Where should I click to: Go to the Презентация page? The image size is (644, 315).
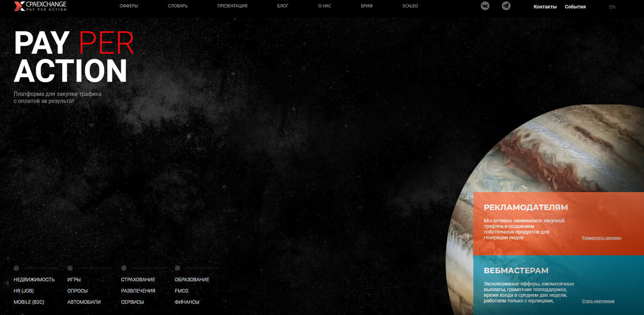(232, 6)
